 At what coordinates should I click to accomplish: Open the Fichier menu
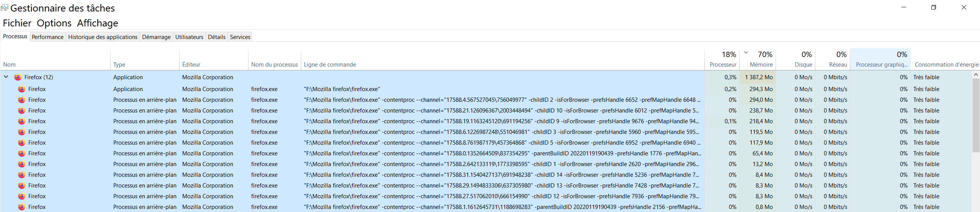(x=17, y=23)
